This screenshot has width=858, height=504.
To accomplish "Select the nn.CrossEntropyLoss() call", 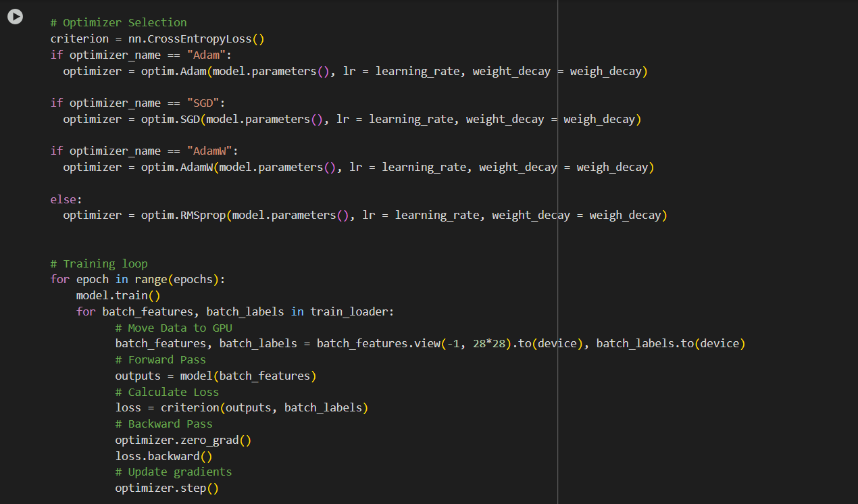I will pos(195,39).
